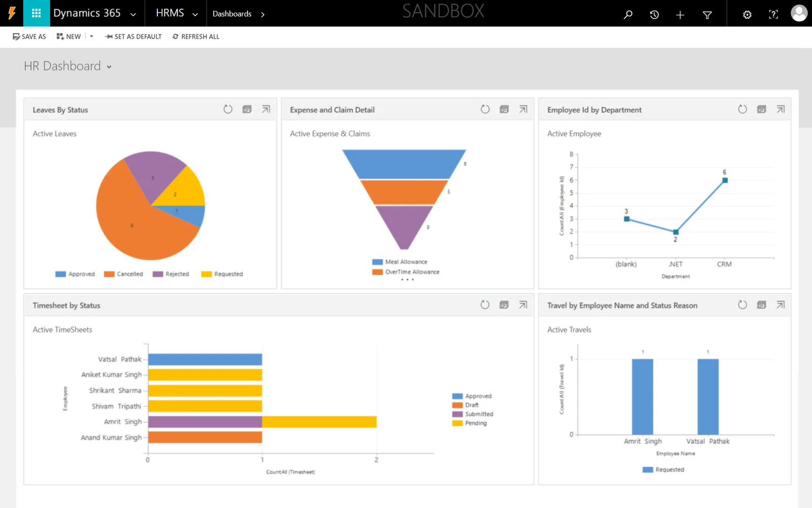Click SAVE AS in command bar

29,37
